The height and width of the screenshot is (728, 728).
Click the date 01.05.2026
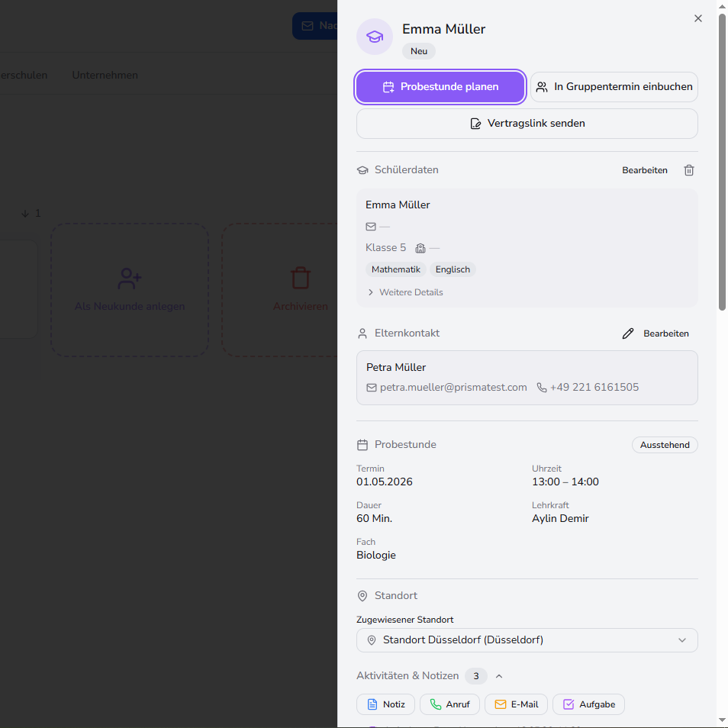click(385, 482)
